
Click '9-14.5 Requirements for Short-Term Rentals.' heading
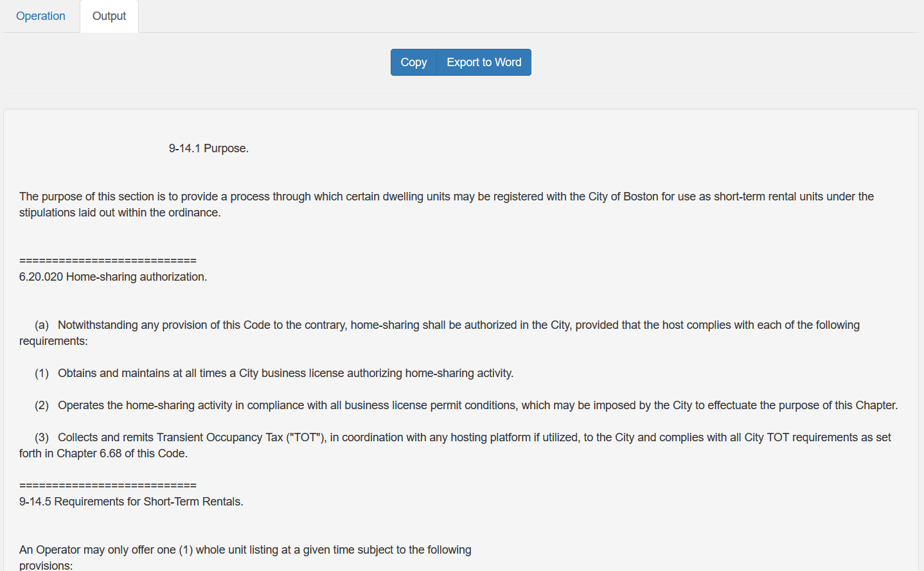131,502
